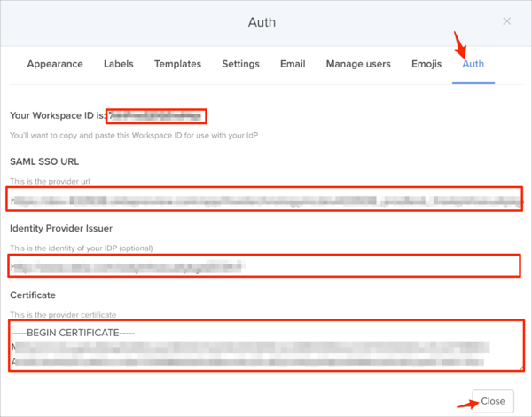Open the Email tab
Viewport: 532px width, 417px height.
(x=293, y=64)
